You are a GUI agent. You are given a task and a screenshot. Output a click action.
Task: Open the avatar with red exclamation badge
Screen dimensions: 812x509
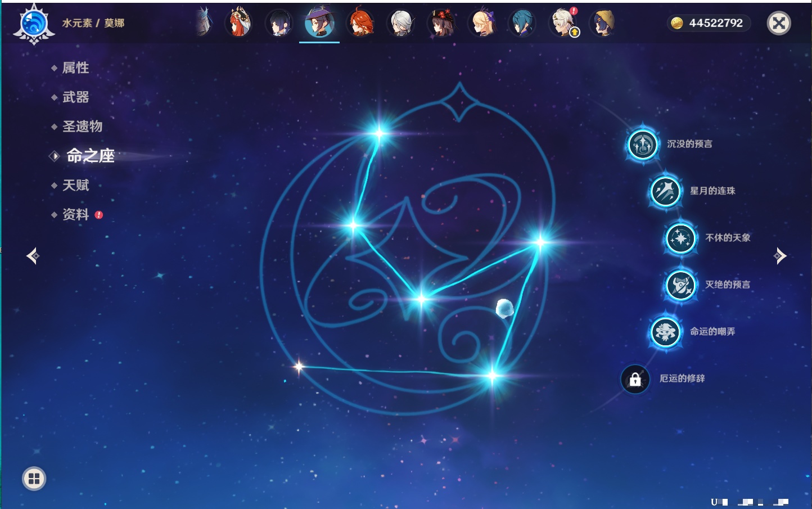[x=563, y=22]
